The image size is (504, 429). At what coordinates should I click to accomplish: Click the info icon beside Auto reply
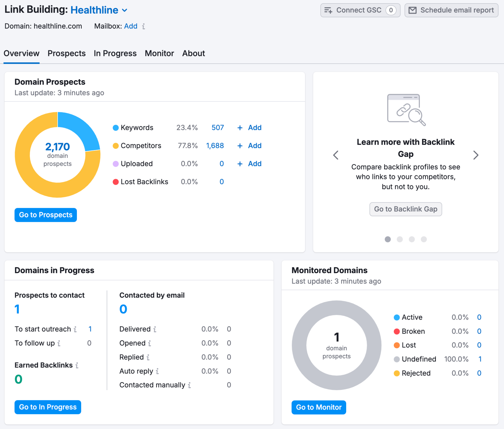coord(157,371)
